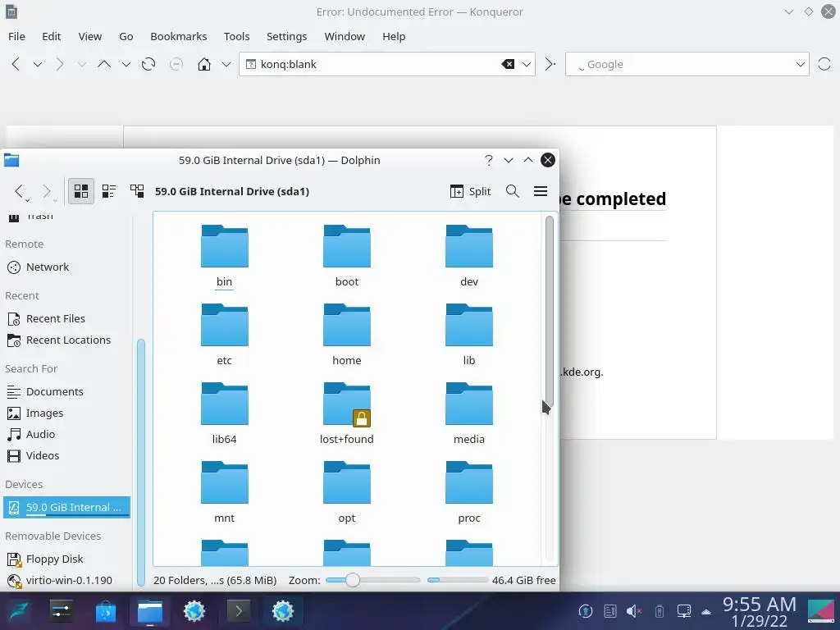The height and width of the screenshot is (630, 840).
Task: Open the Window menu
Action: coord(345,36)
